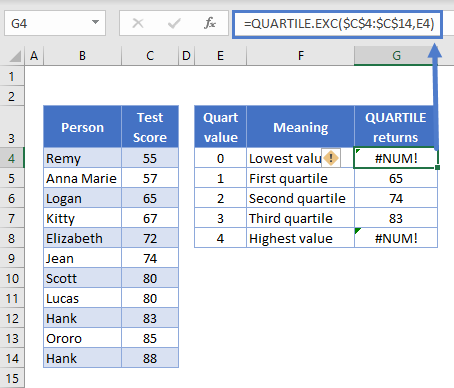Viewport: 454px width, 388px height.
Task: Select row 9 header
Action: pos(12,258)
